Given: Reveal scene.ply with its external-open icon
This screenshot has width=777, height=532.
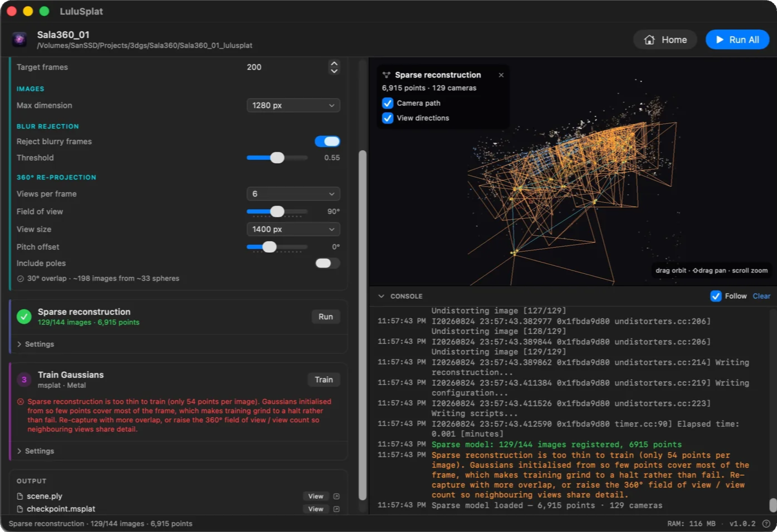Looking at the screenshot, I should 336,496.
